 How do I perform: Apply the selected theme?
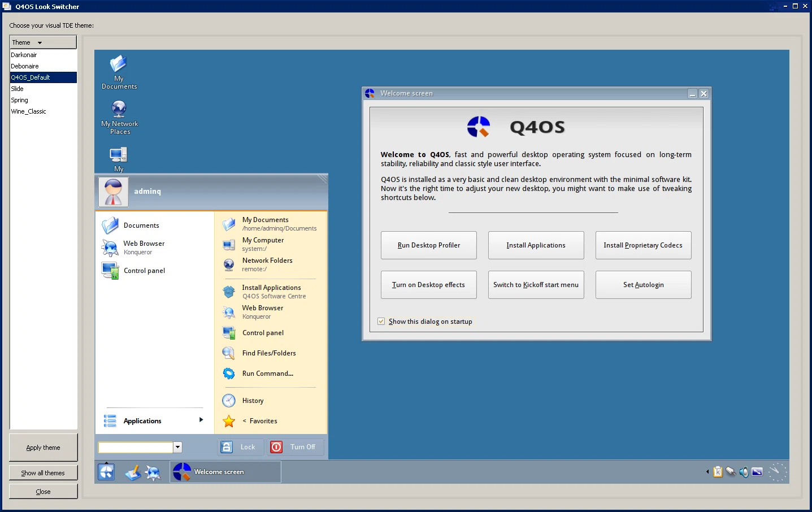tap(43, 448)
